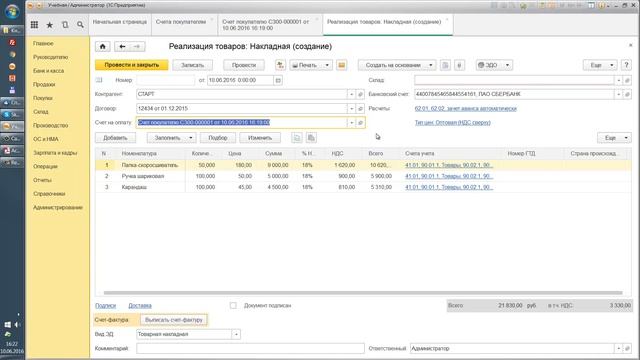The image size is (640, 360).
Task: Click volume speaker icon in tray
Action: tap(17, 324)
